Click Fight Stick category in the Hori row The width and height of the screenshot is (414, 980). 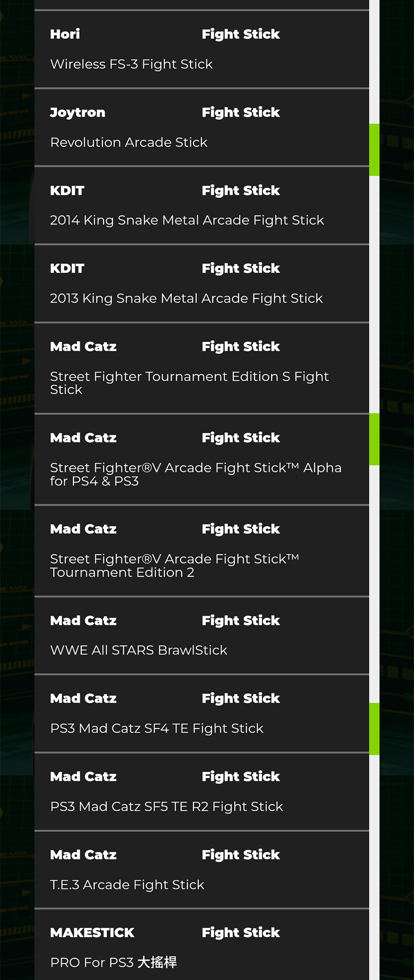(x=241, y=34)
